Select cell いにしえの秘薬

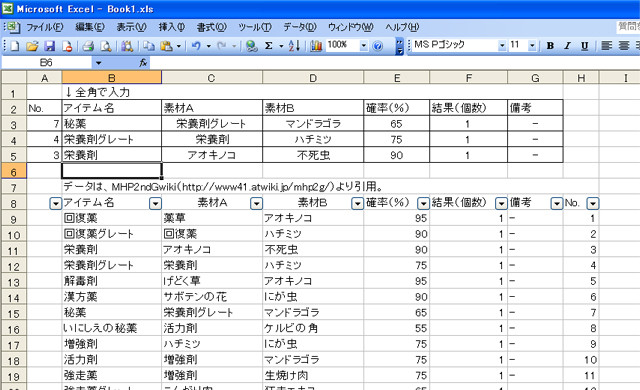111,328
